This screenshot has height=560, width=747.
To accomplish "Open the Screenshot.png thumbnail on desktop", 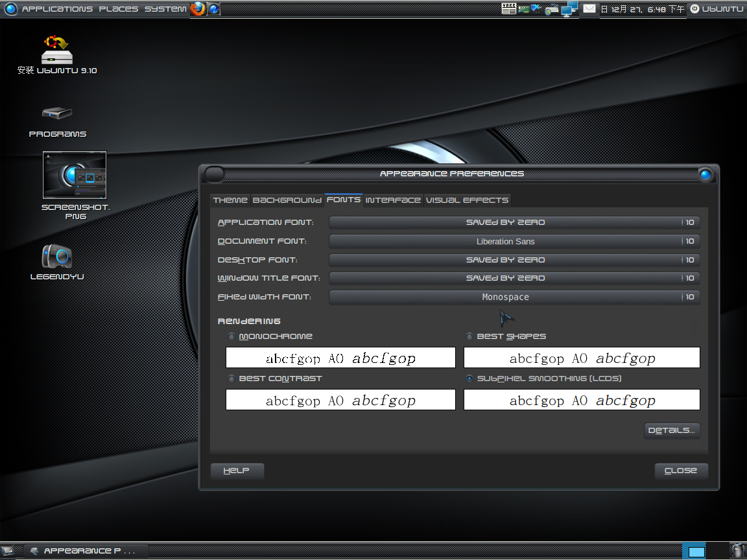I will (75, 175).
